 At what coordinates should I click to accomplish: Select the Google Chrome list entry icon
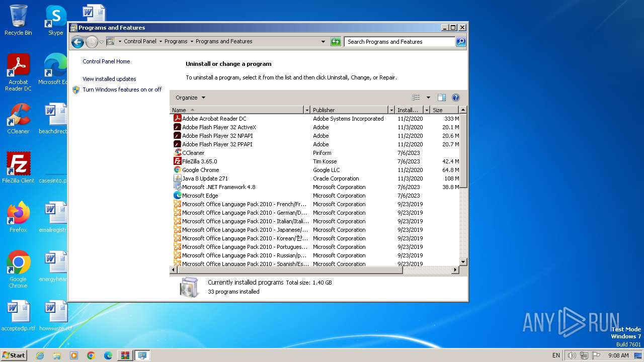177,170
